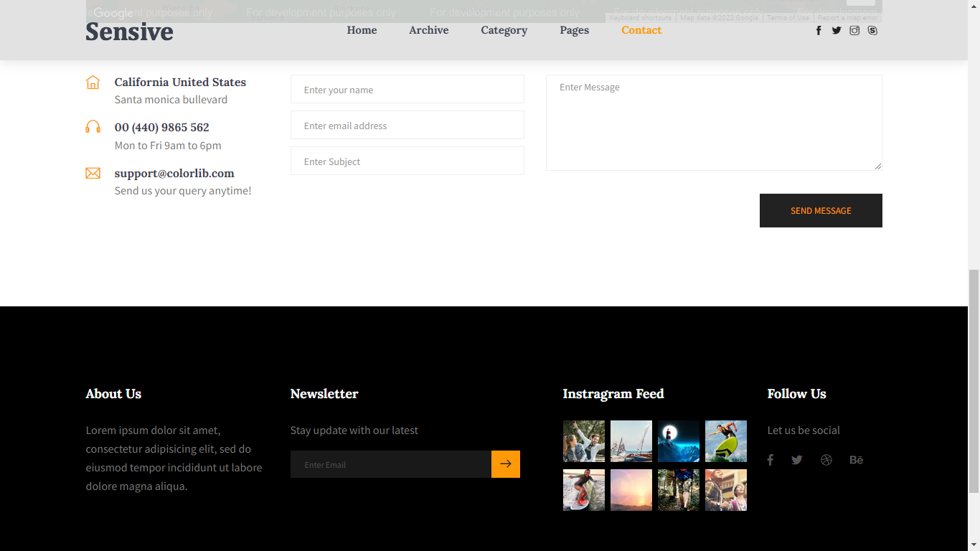Focus the 'Enter your name' field

pos(407,89)
